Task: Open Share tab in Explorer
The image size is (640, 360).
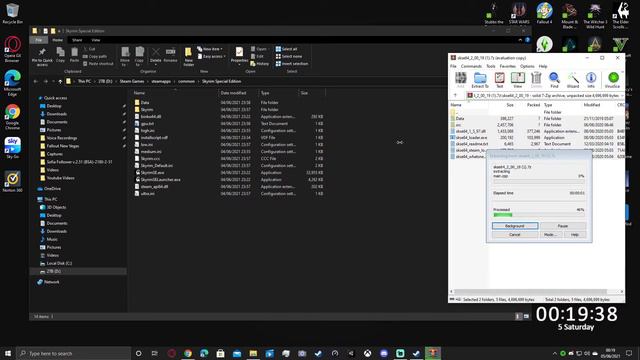Action: click(77, 40)
